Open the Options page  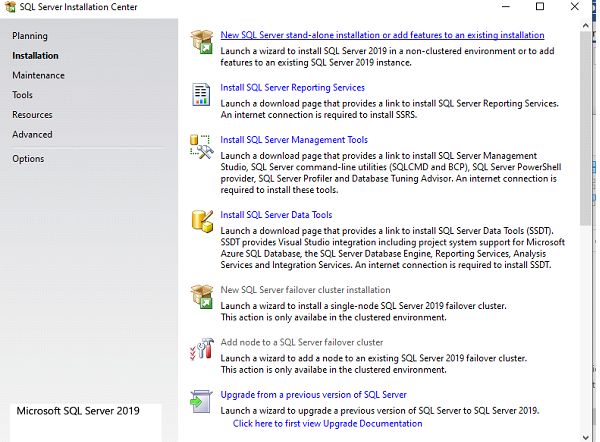click(28, 158)
